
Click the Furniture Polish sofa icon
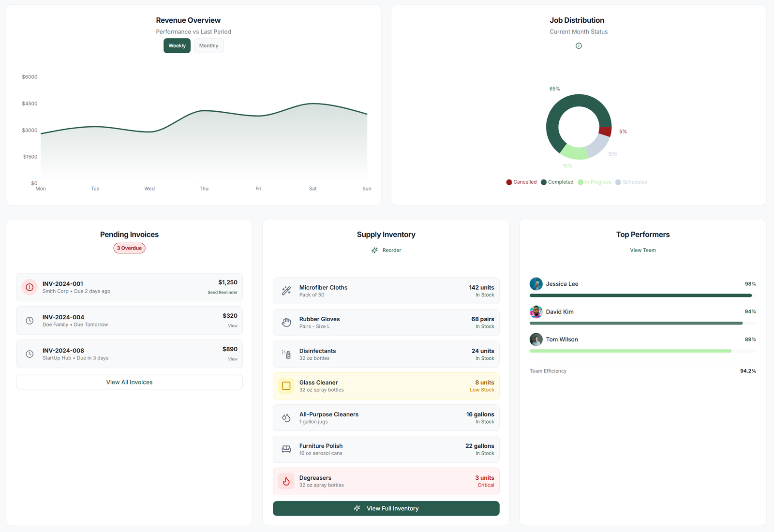[286, 449]
